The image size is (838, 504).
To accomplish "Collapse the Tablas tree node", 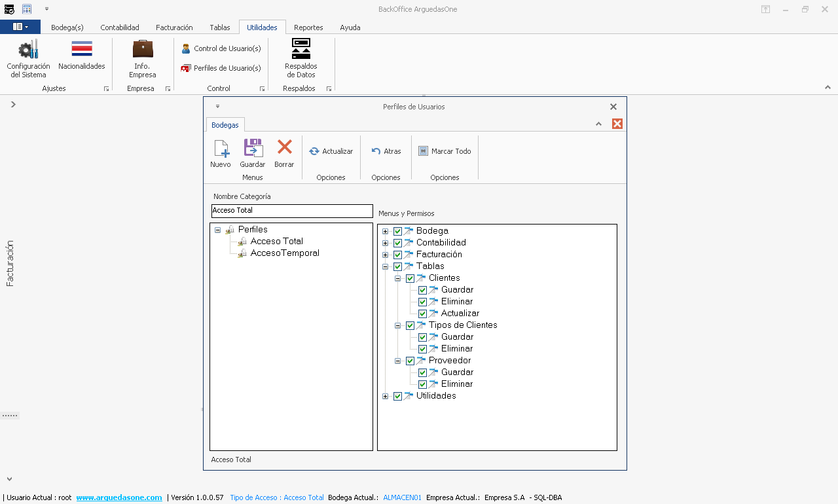I will (x=385, y=267).
